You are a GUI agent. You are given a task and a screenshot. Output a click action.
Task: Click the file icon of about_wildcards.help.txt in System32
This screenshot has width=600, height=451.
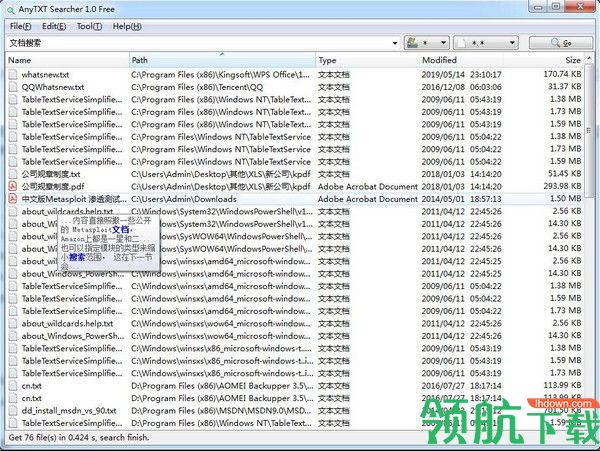(13, 212)
